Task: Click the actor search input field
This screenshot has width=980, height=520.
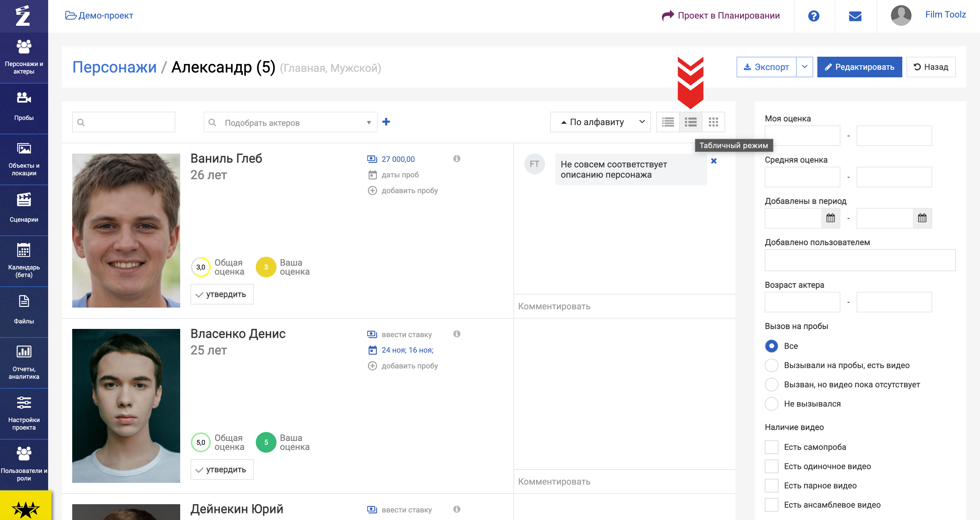Action: pyautogui.click(x=124, y=122)
